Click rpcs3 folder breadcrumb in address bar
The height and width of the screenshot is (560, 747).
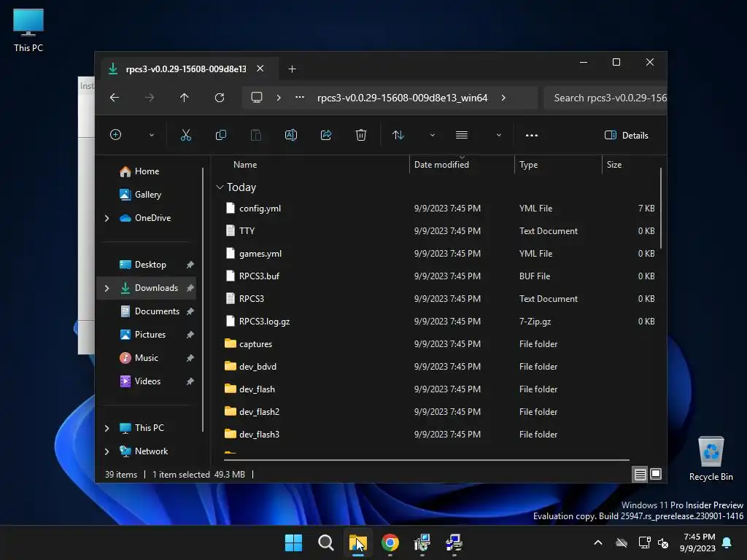pos(403,98)
